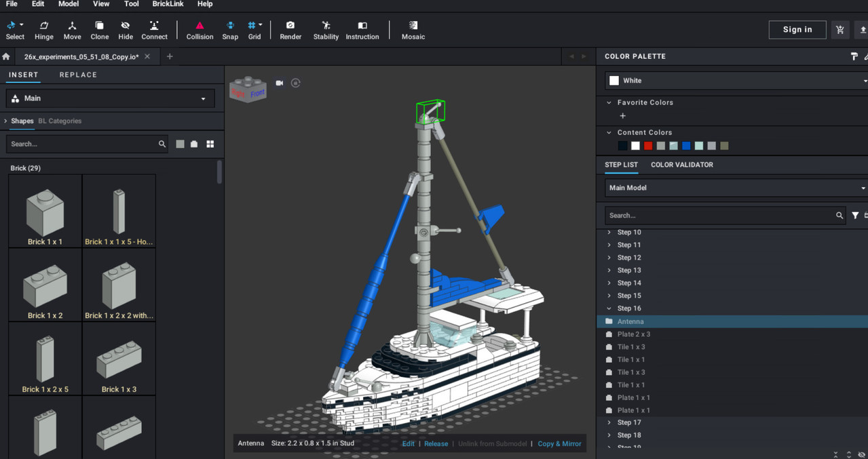Choose the Hinge tool

[44, 31]
